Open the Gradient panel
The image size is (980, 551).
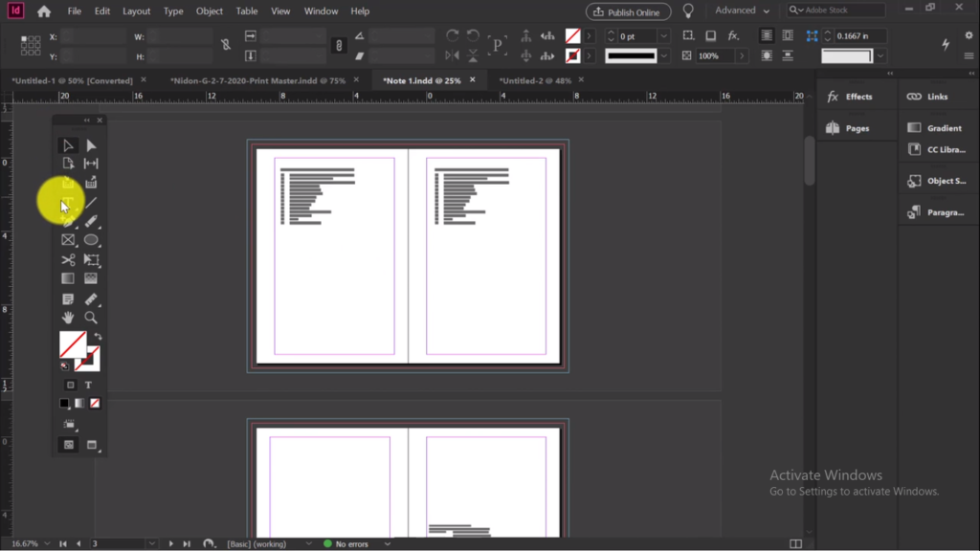pos(934,128)
